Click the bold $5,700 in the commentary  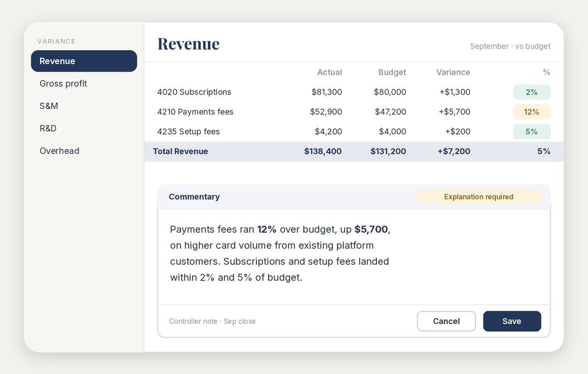pos(371,229)
